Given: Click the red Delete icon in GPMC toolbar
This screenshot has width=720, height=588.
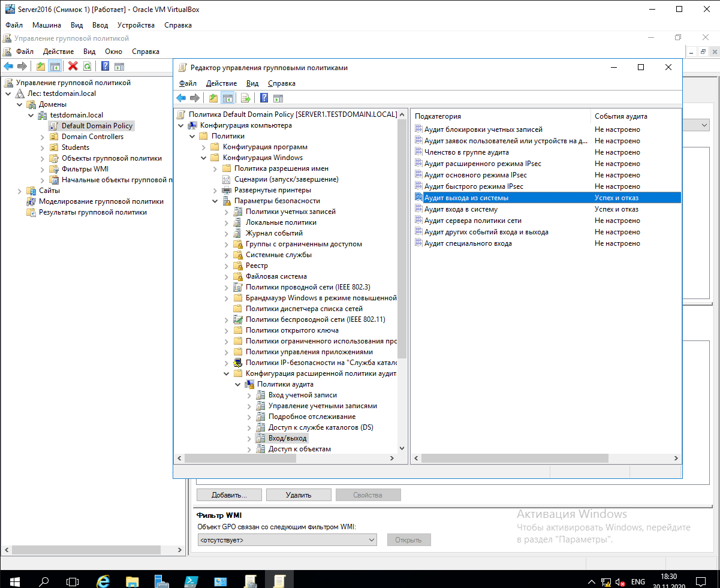Looking at the screenshot, I should pyautogui.click(x=73, y=67).
